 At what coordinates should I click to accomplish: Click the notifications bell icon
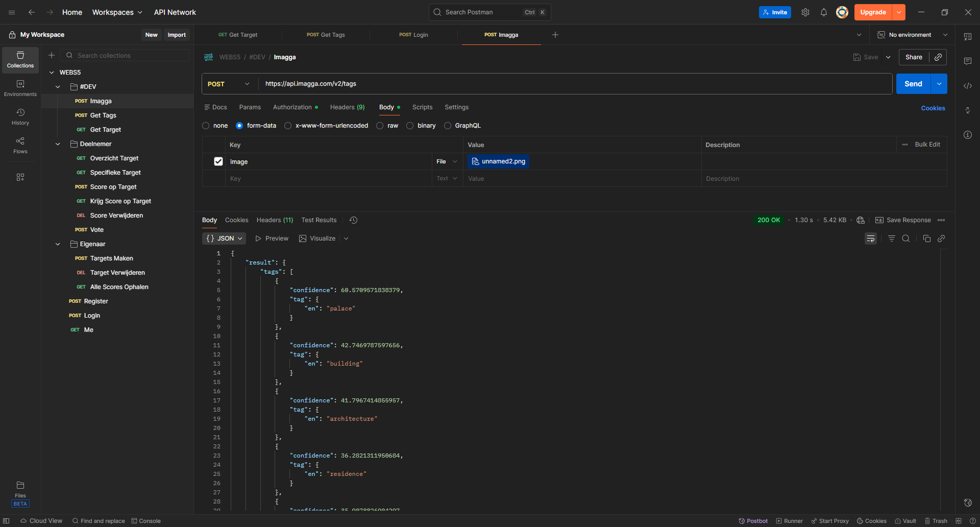pyautogui.click(x=823, y=12)
